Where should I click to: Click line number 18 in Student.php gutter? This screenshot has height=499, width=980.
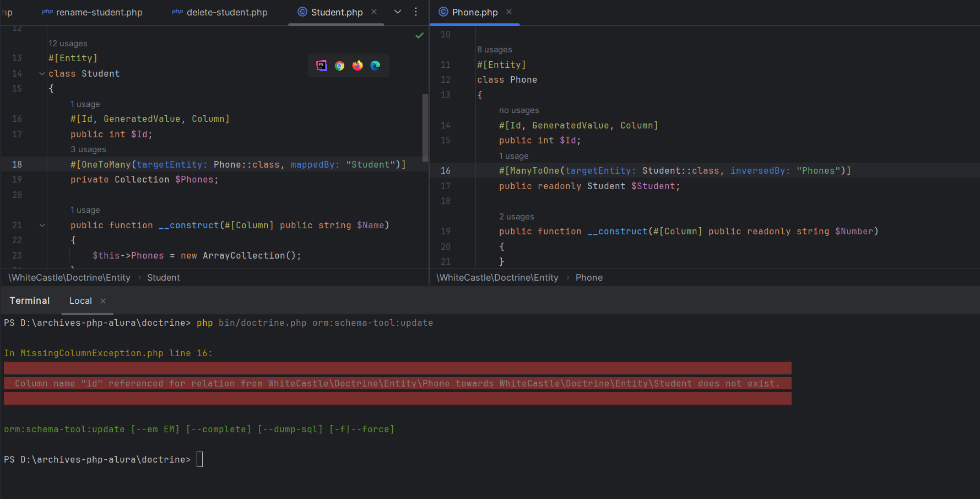(x=17, y=164)
